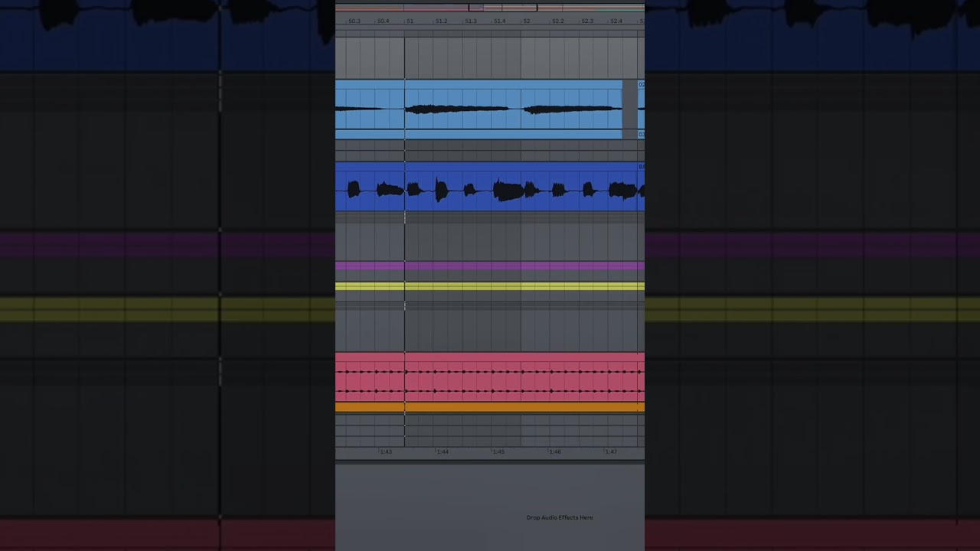Select the pink drum-hit clip
Viewport: 980px width, 551px height.
pos(490,377)
